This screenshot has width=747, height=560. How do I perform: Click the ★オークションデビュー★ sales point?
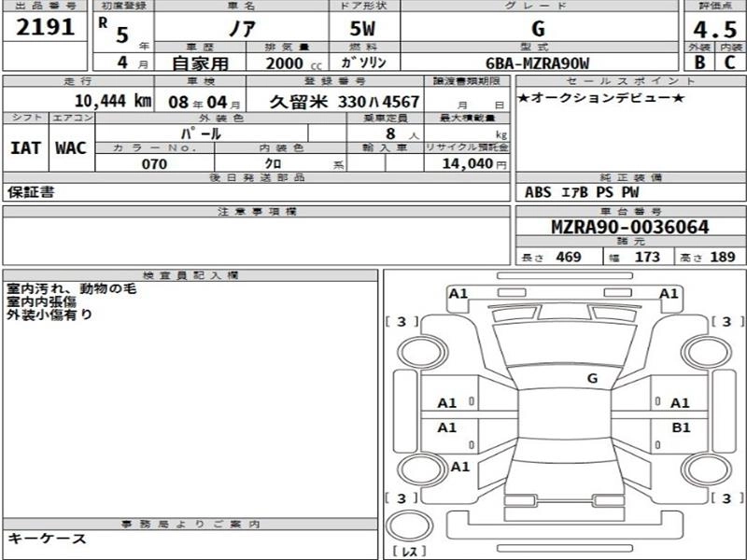point(601,98)
